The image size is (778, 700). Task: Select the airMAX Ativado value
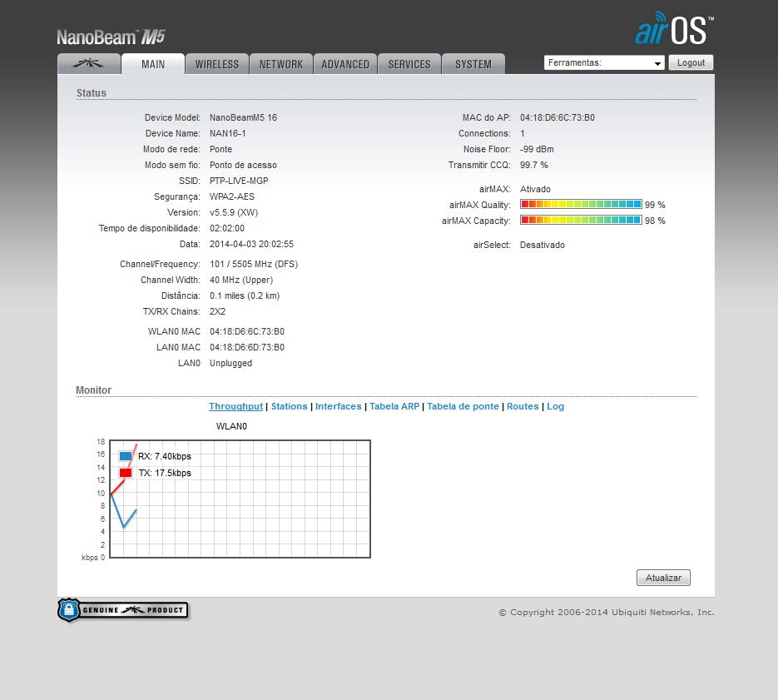tap(535, 189)
